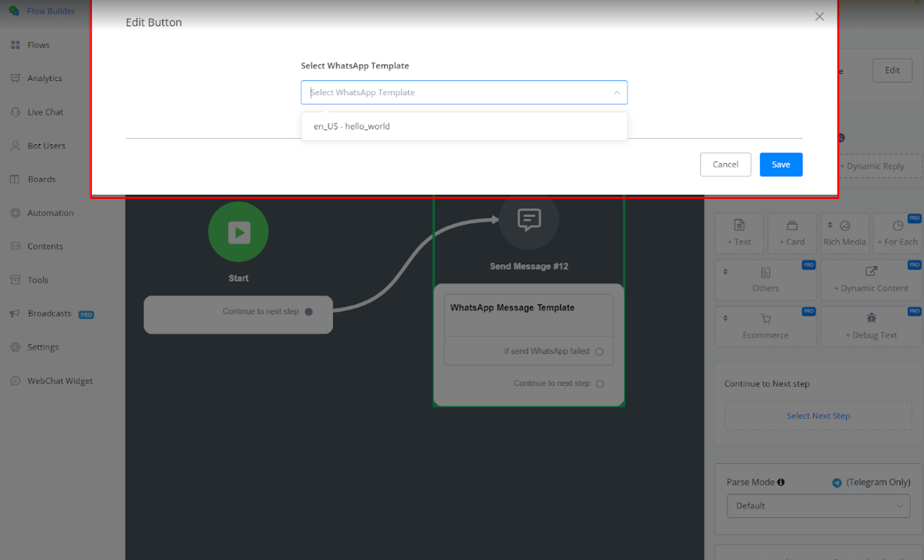The image size is (924, 560).
Task: Expand the Rich Media options
Action: coord(844,232)
